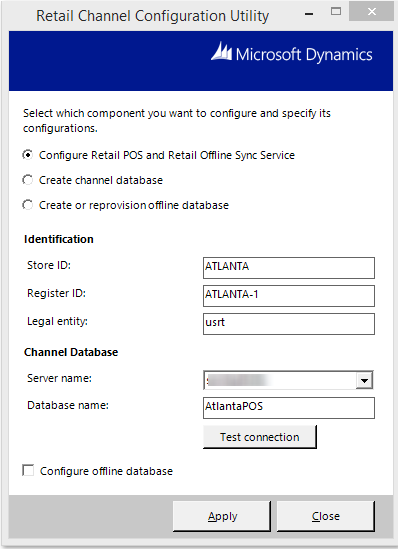The image size is (398, 549).
Task: Click the Store ID label
Action: 49,265
